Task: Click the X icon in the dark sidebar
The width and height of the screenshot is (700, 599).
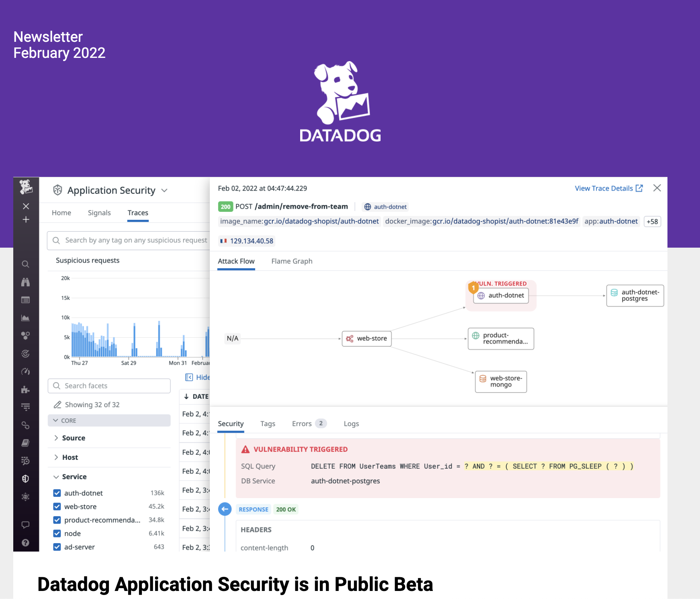Action: pos(26,206)
